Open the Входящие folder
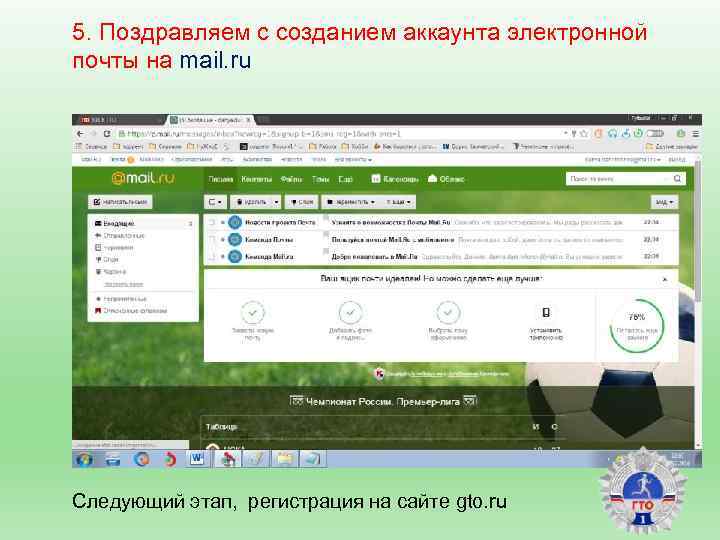Viewport: 720px width, 540px height. 143,223
